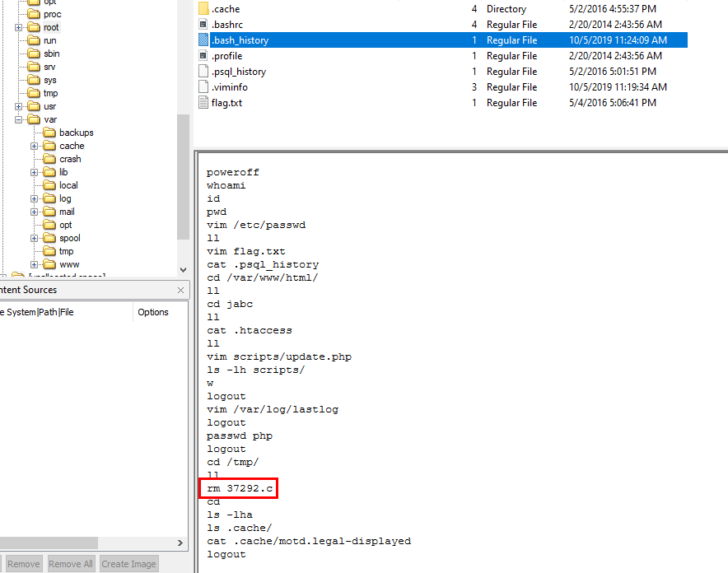Click the Content Sources horizontal scrollbar thumb
This screenshot has height=573, width=728.
[49, 543]
